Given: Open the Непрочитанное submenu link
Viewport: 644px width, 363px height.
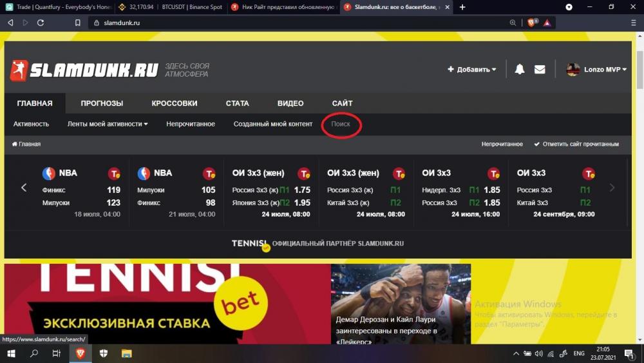Looking at the screenshot, I should tap(191, 124).
